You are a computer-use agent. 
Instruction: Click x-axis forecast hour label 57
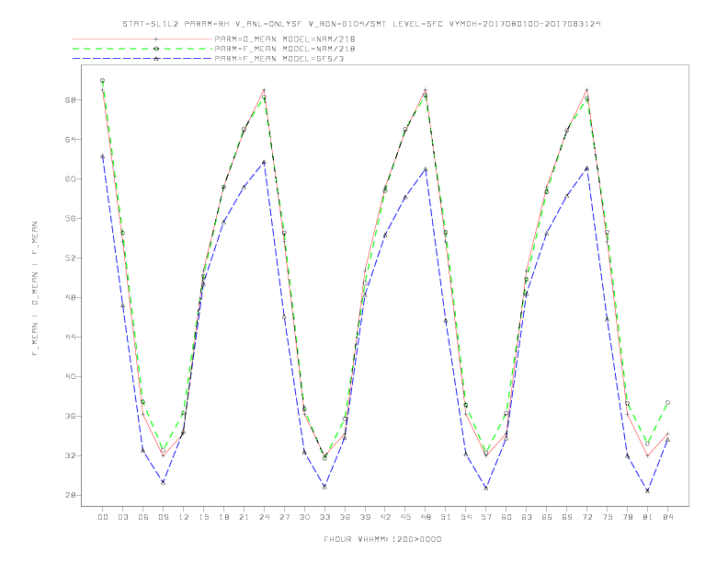point(486,517)
